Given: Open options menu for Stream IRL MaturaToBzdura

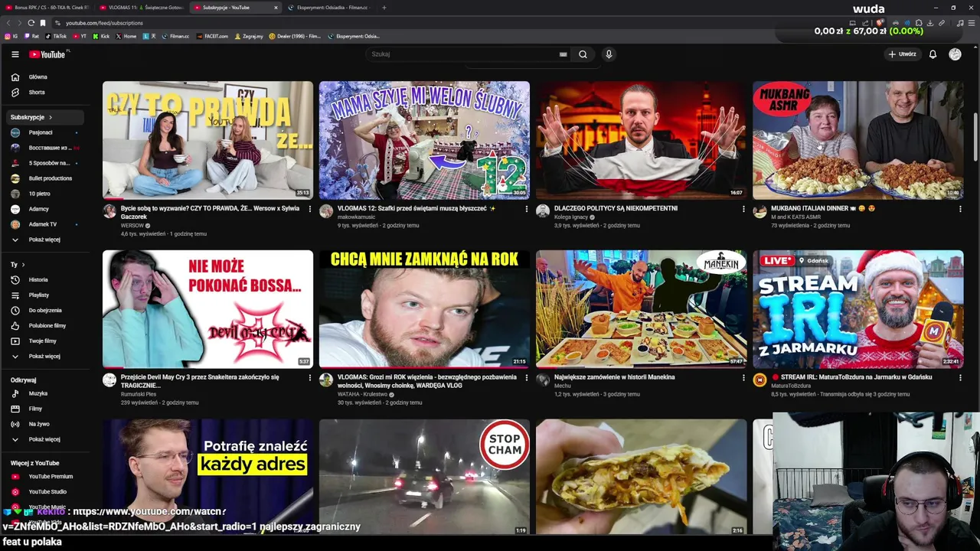Looking at the screenshot, I should pyautogui.click(x=960, y=377).
